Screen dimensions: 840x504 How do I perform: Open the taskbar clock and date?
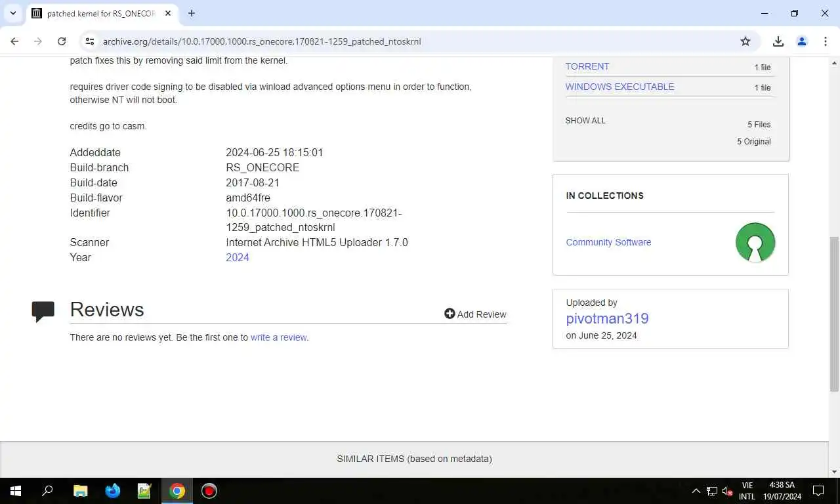[x=782, y=491]
